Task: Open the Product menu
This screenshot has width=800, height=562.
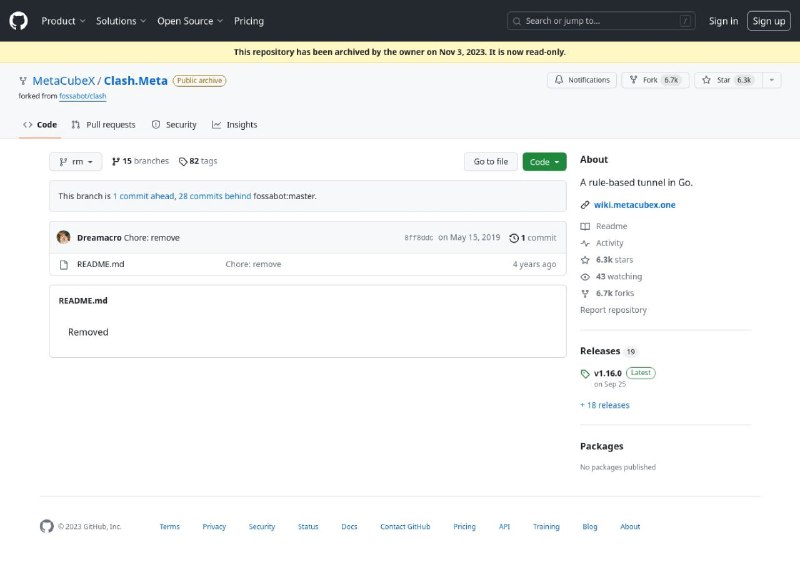Action: pyautogui.click(x=63, y=21)
